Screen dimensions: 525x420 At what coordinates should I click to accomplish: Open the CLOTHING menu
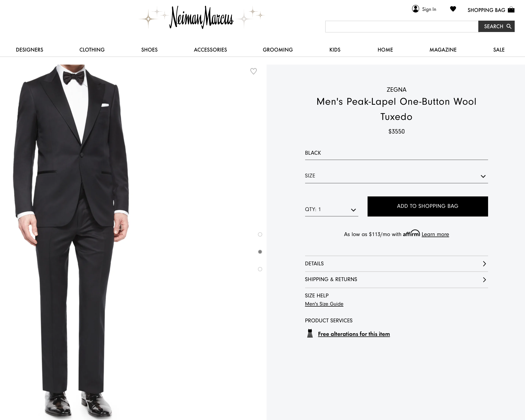click(x=92, y=50)
